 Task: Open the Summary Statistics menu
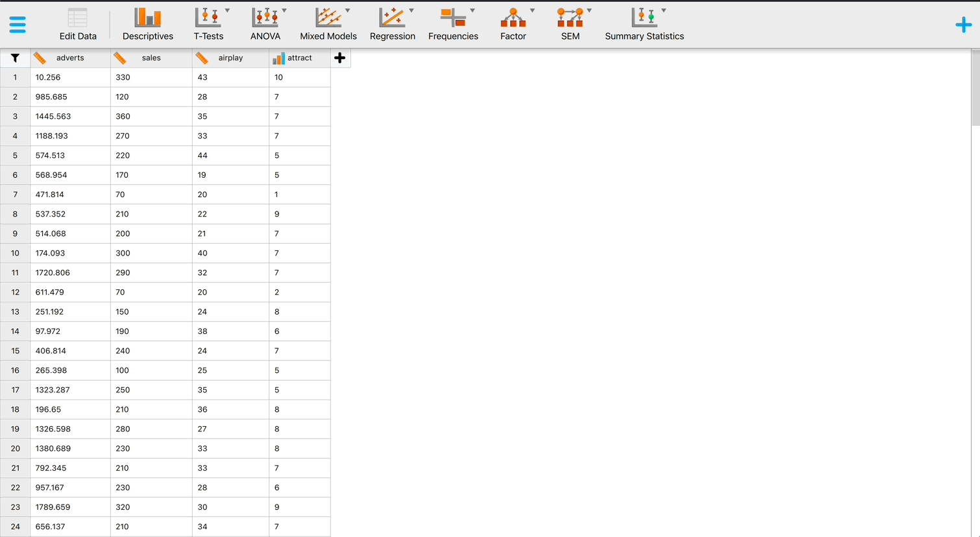coord(644,25)
